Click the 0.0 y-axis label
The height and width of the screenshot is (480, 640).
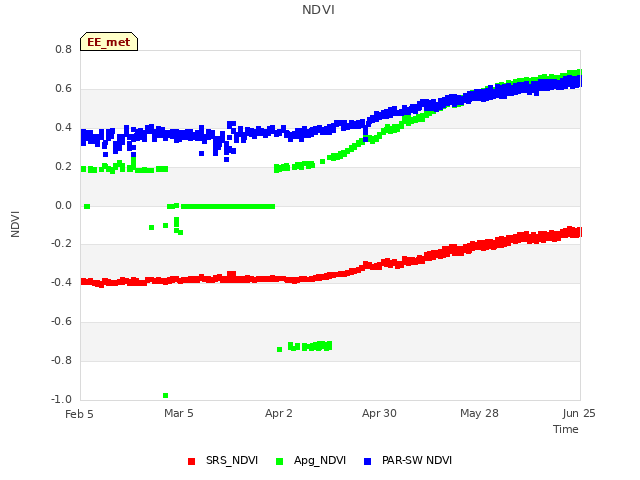(63, 205)
